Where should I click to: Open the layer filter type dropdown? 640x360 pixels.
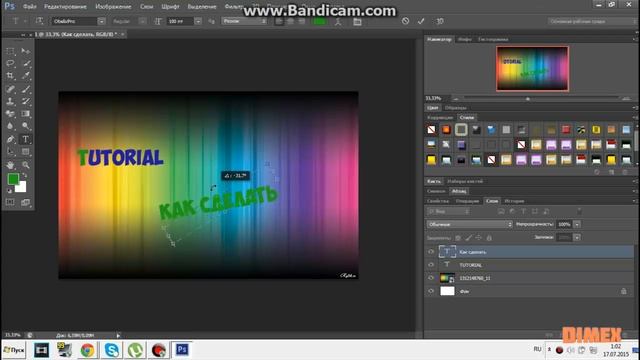(x=448, y=211)
